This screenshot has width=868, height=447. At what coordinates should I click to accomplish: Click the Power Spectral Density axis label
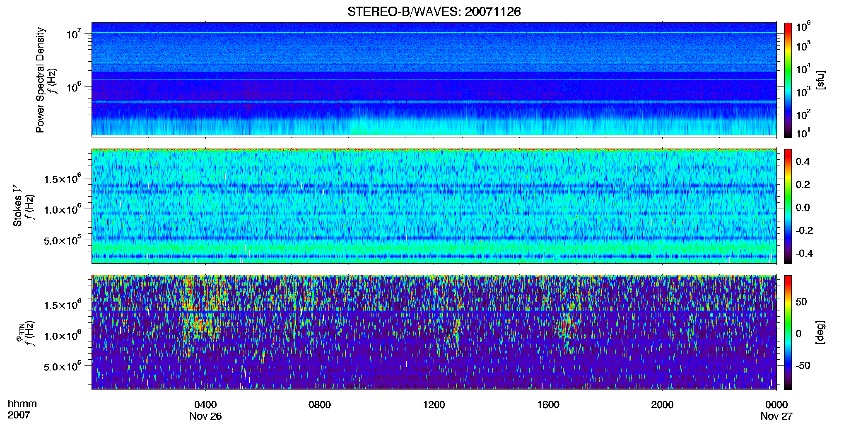click(x=40, y=80)
